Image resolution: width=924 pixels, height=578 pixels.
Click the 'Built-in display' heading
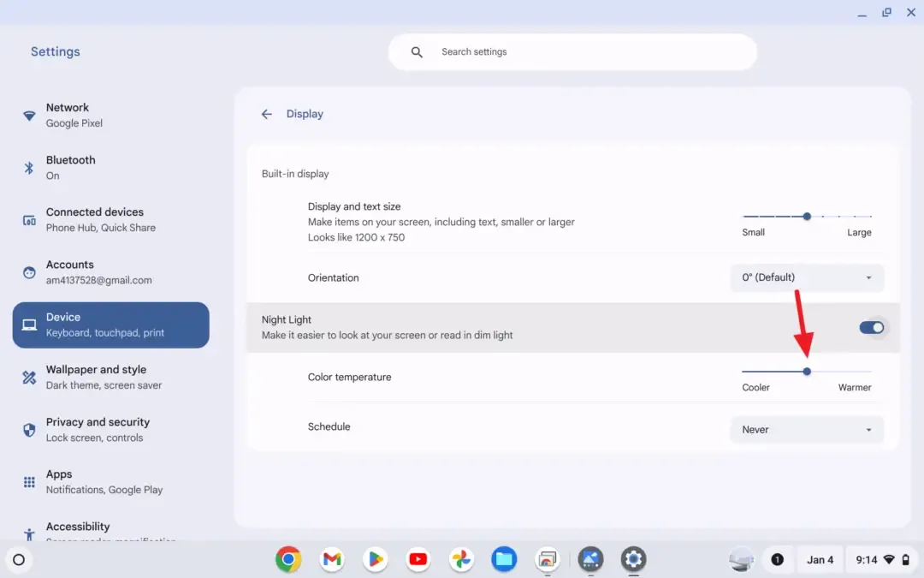[295, 174]
